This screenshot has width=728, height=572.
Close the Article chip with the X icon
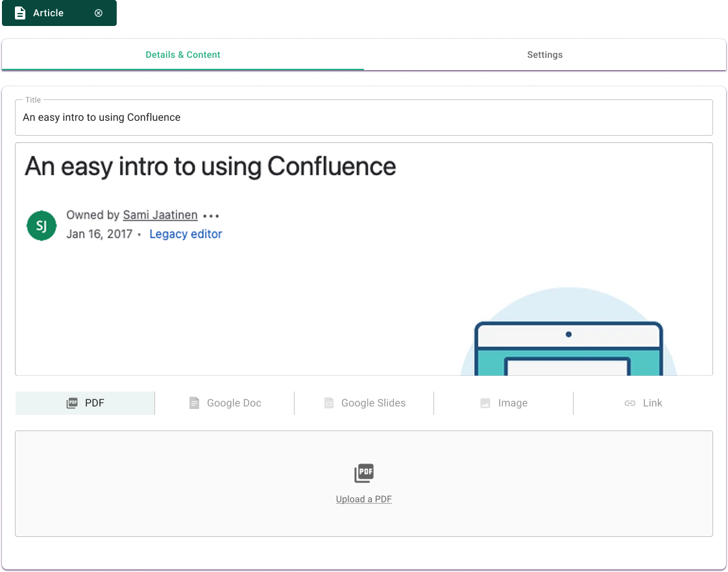click(99, 13)
